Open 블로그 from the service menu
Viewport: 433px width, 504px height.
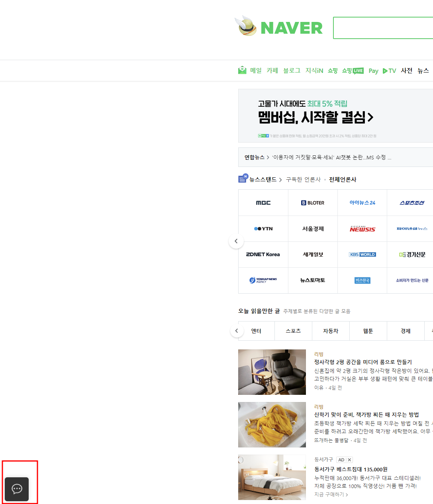[x=292, y=71]
